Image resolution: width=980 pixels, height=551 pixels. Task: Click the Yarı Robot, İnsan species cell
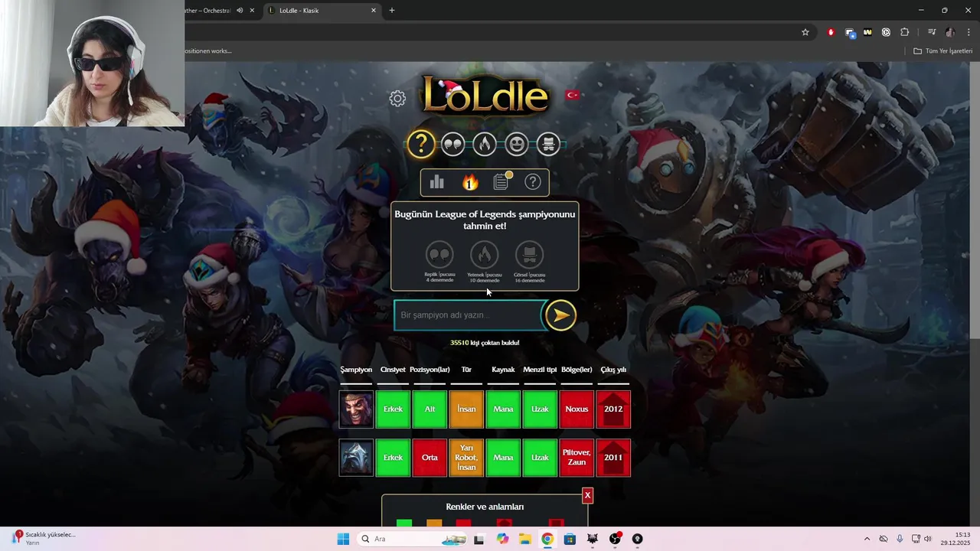466,458
